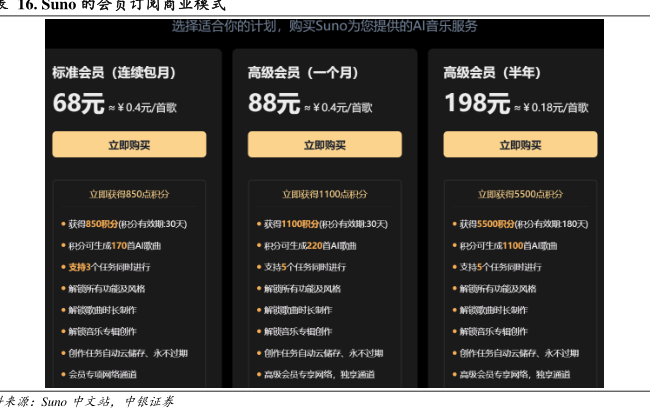Click the 立即获得5500点积分 heading
The image size is (650, 411).
pyautogui.click(x=520, y=194)
